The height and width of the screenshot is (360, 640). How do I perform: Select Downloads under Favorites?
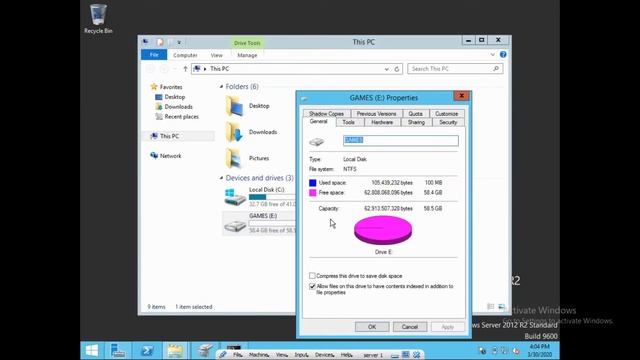178,107
